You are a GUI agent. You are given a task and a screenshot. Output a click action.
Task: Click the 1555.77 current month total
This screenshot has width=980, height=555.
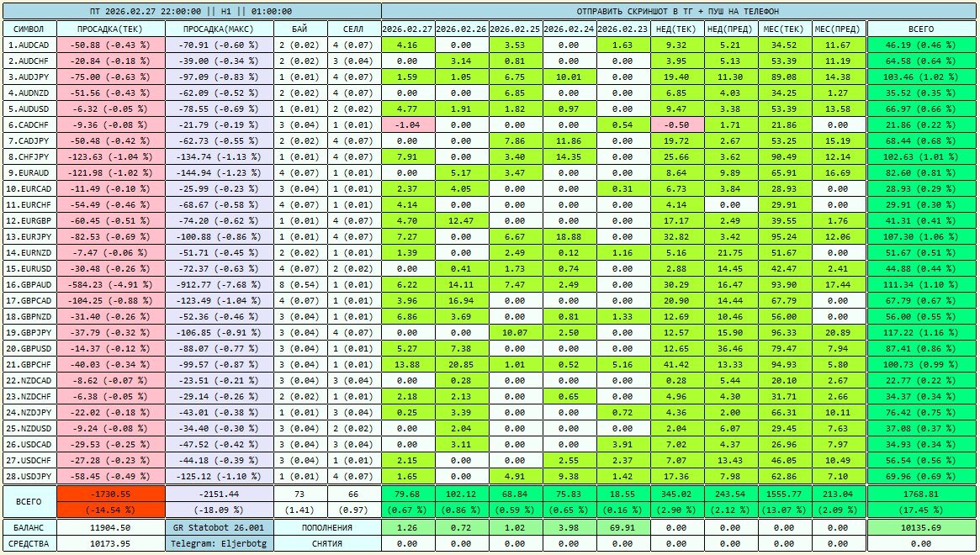coord(784,494)
